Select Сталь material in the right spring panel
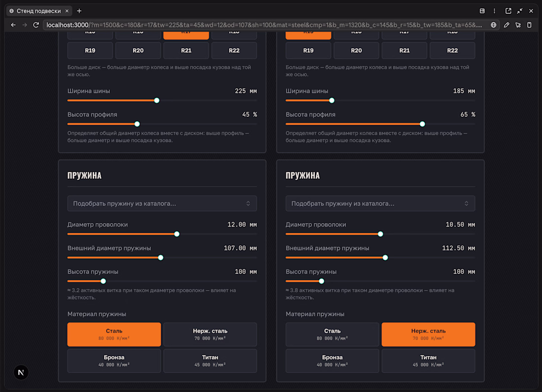This screenshot has height=392, width=542. pos(332,334)
